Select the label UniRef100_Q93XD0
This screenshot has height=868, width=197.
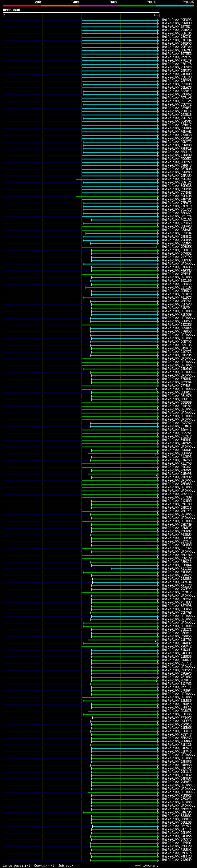pyautogui.click(x=177, y=84)
